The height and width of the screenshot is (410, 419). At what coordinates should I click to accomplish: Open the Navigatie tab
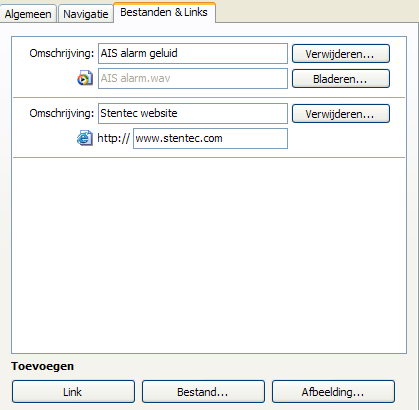(86, 14)
